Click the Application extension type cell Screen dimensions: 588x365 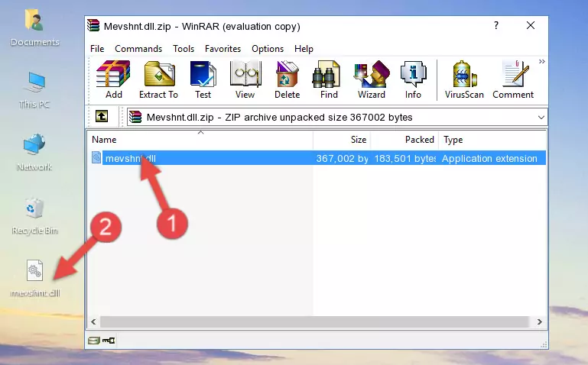(x=489, y=158)
